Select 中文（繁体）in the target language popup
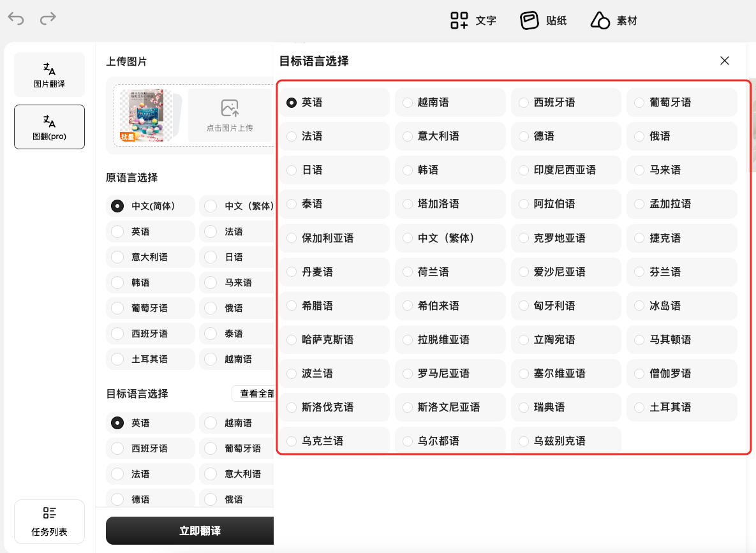The height and width of the screenshot is (553, 756). coord(450,238)
